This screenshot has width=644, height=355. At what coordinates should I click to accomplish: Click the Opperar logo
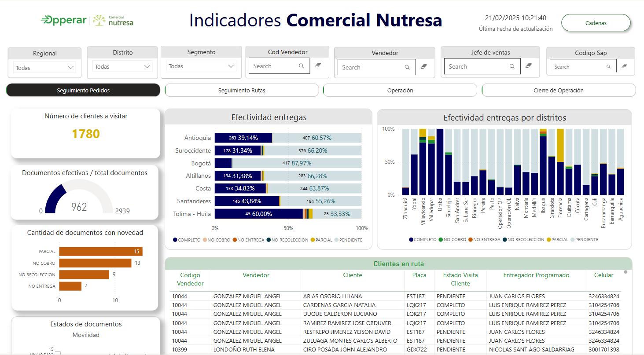pos(63,20)
